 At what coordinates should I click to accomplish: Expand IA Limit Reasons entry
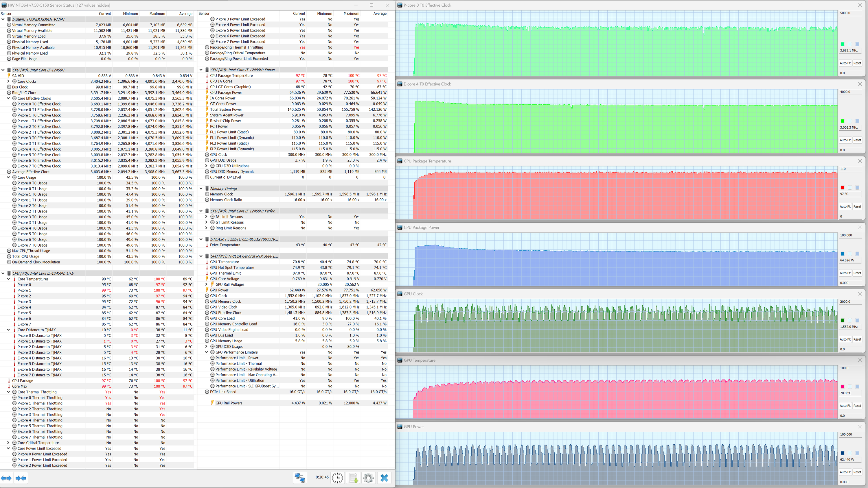[206, 217]
